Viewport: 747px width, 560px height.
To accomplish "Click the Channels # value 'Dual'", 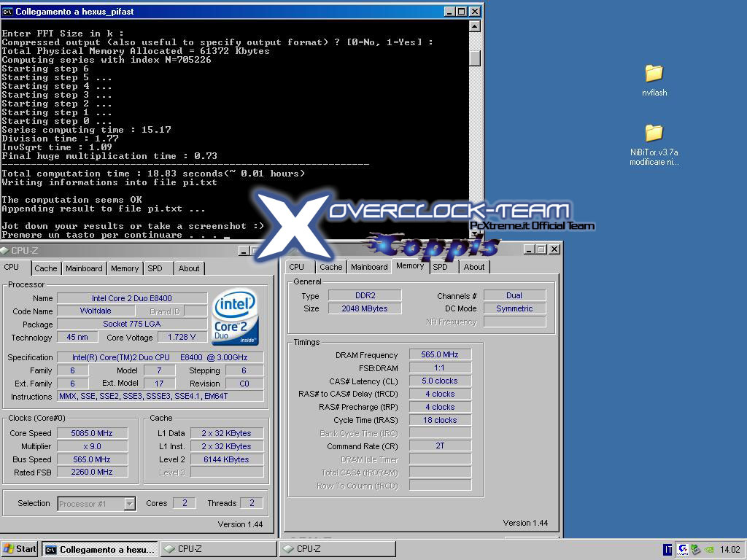I will tap(514, 296).
